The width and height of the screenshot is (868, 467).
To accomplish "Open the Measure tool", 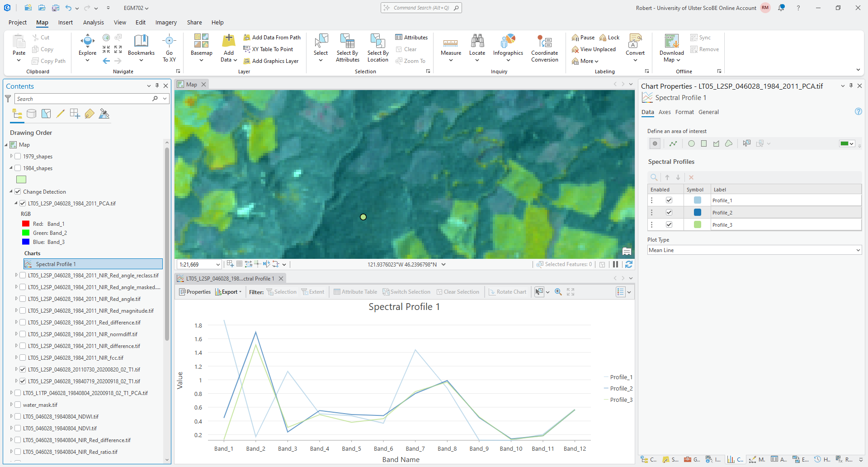I will coord(451,47).
